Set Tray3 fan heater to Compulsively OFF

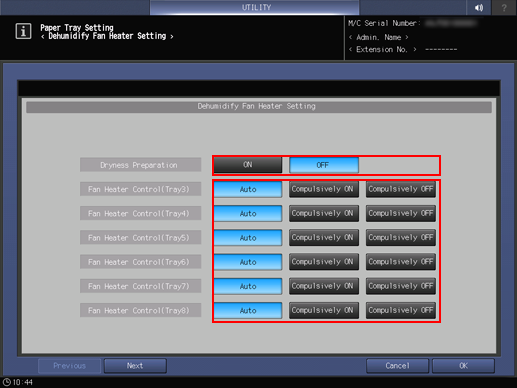tap(401, 189)
